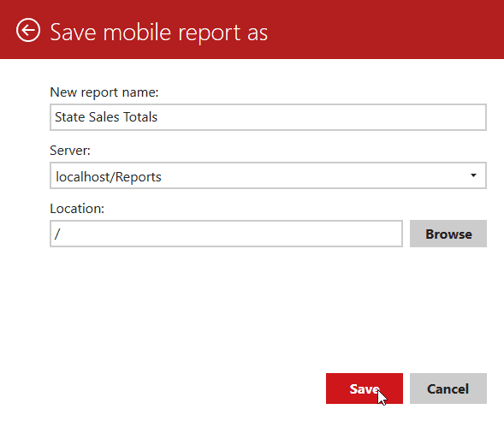Save the mobile report
The image size is (504, 421).
365,388
